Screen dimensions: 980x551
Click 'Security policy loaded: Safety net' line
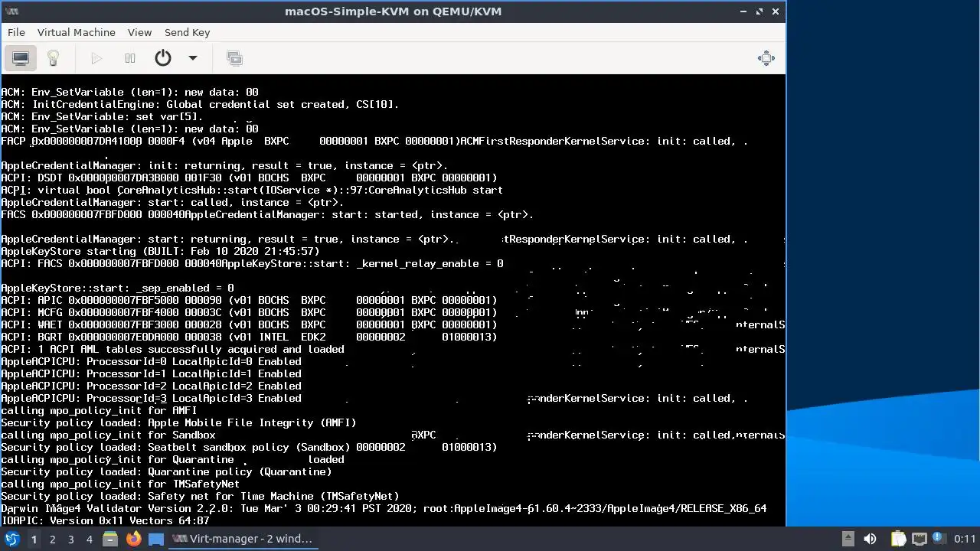click(200, 496)
